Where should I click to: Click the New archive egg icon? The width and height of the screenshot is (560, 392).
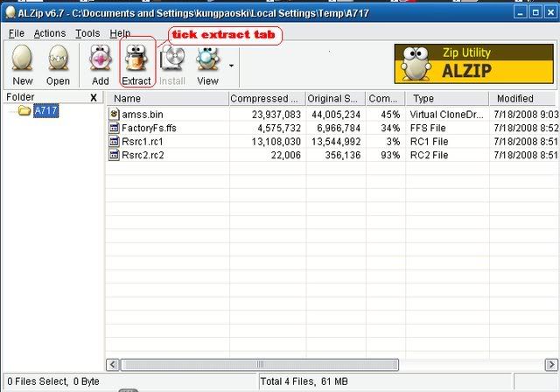tap(22, 58)
